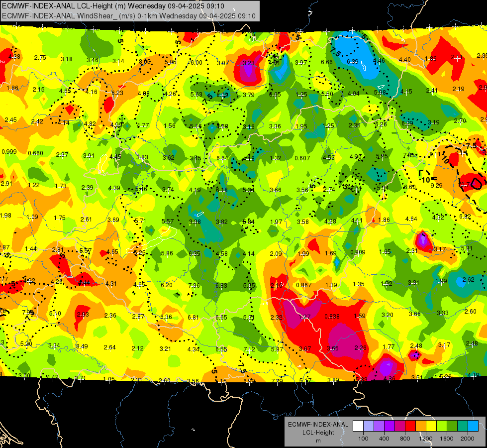Viewport: 487px width, 448px height.
Task: Click the legend unit label 'm'
Action: point(318,441)
